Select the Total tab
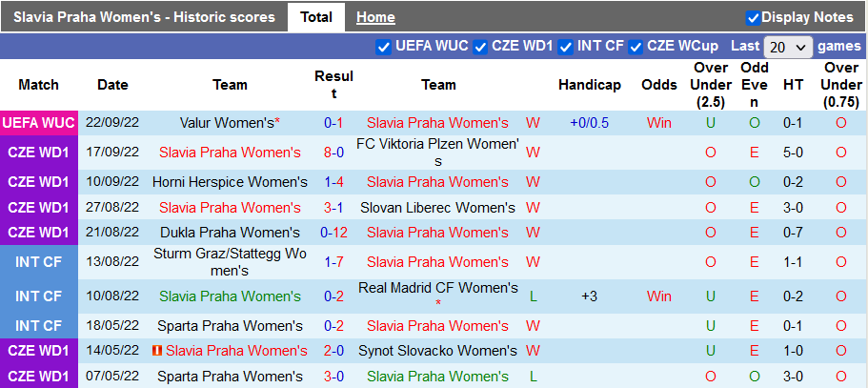The height and width of the screenshot is (388, 868). tap(316, 17)
